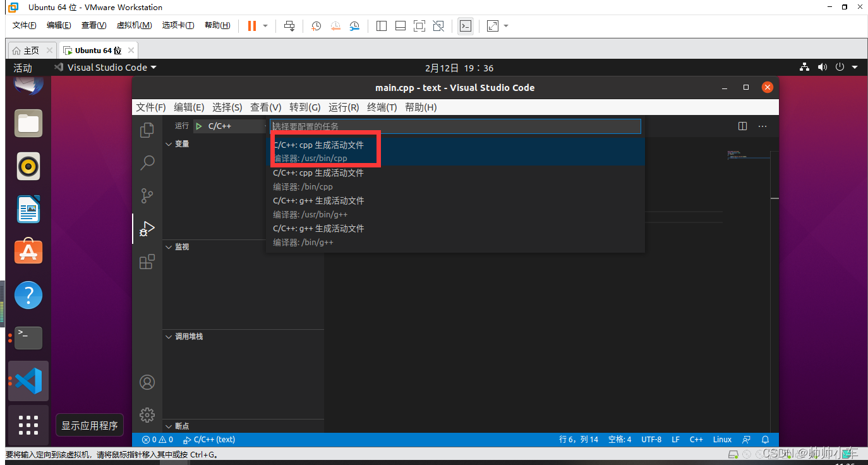Switch to the 主页 tab in VMware

pos(32,51)
